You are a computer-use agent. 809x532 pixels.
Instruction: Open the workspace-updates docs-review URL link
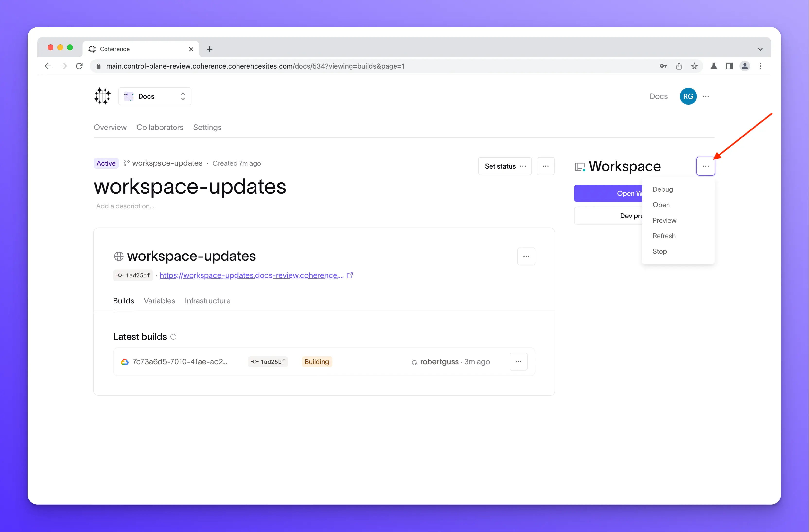(x=252, y=275)
